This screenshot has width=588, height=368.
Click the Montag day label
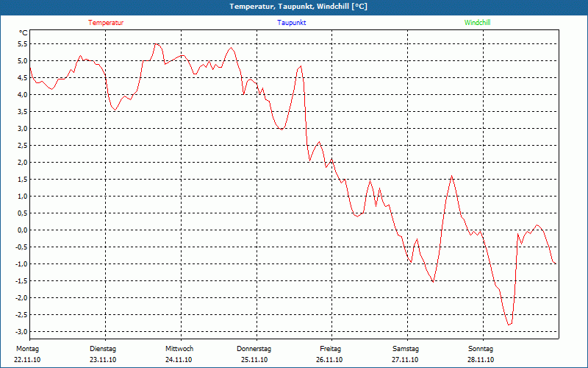pyautogui.click(x=27, y=349)
